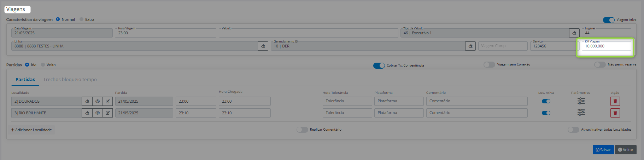
Task: Click Voltar button
Action: [626, 150]
